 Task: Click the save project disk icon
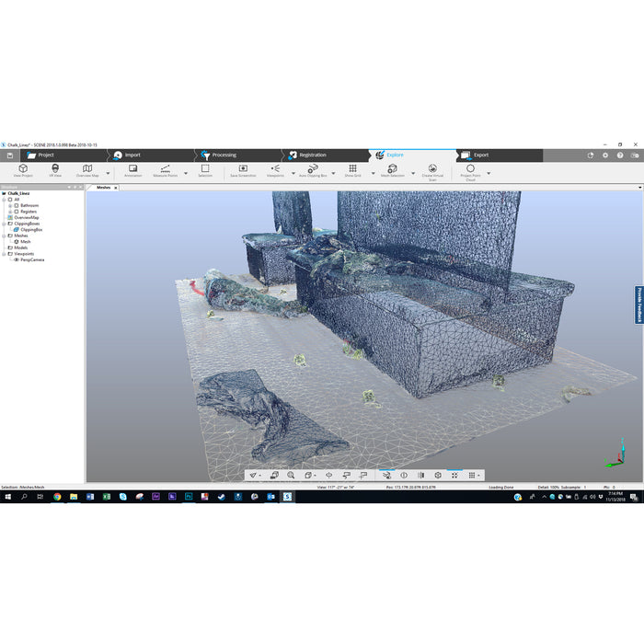10,155
